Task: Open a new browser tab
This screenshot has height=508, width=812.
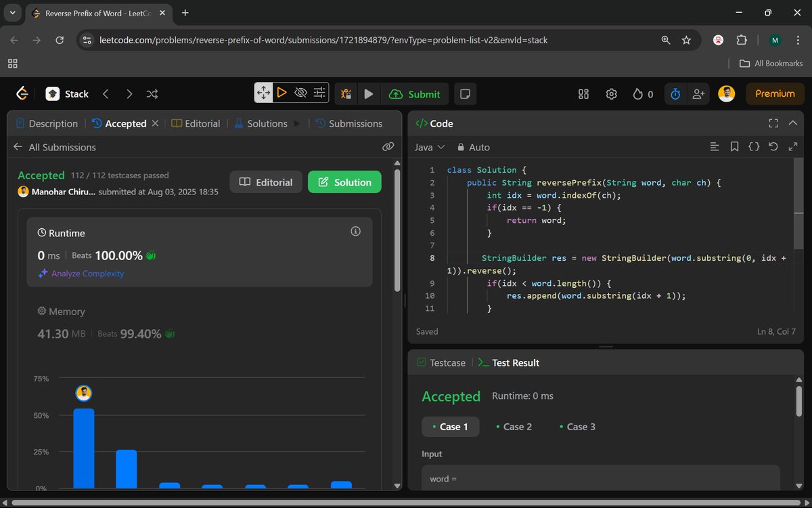Action: 185,13
